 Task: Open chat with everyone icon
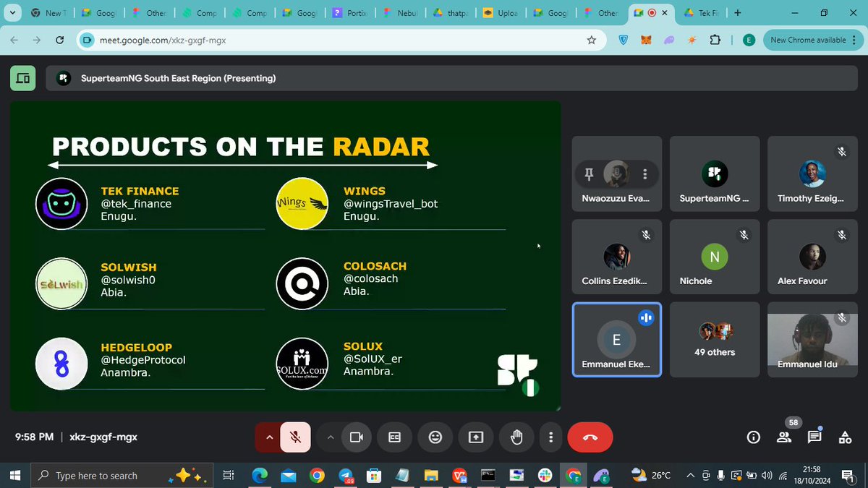(x=814, y=437)
